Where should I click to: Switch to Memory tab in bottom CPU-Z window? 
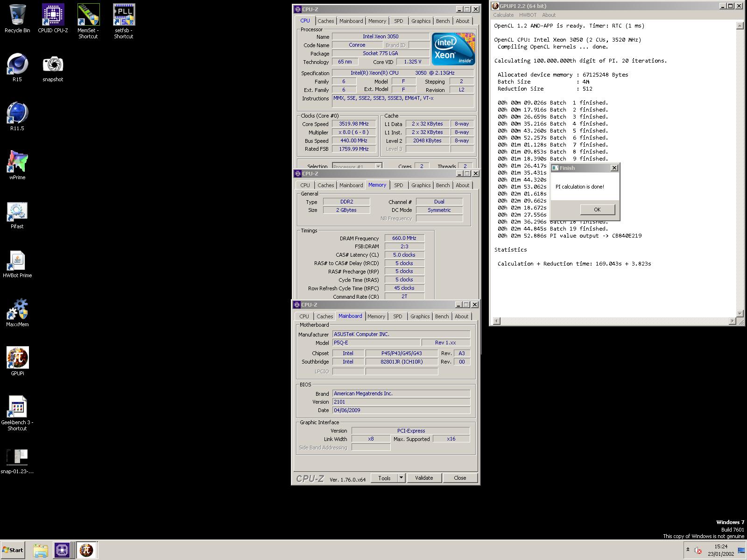376,316
